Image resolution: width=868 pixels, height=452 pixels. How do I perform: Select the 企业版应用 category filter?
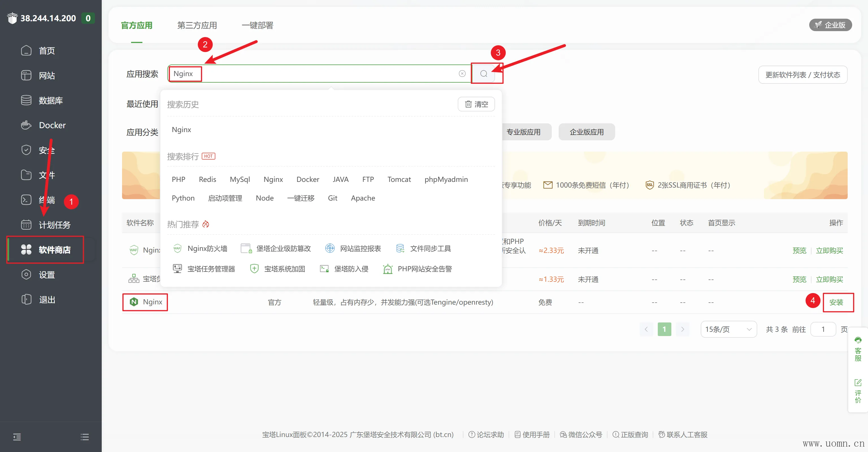click(x=586, y=132)
